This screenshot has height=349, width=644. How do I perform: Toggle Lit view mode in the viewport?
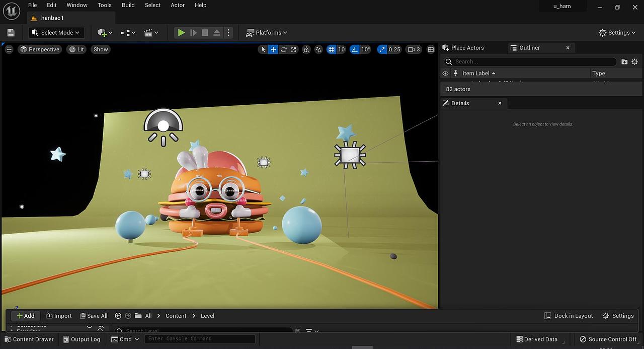[x=76, y=49]
